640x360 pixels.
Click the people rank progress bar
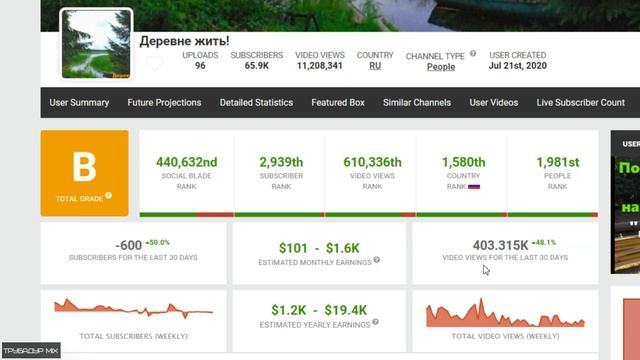[x=553, y=214]
